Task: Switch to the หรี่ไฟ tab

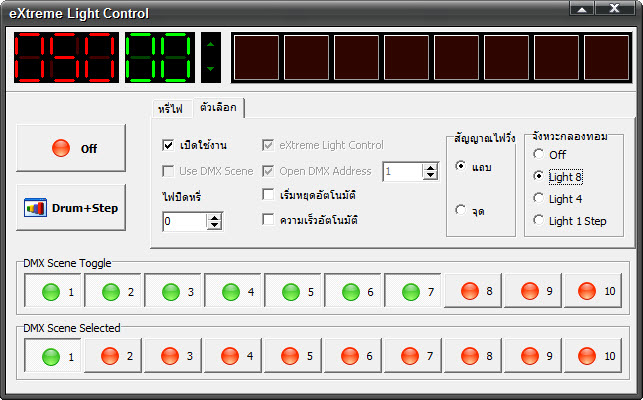Action: [x=171, y=109]
